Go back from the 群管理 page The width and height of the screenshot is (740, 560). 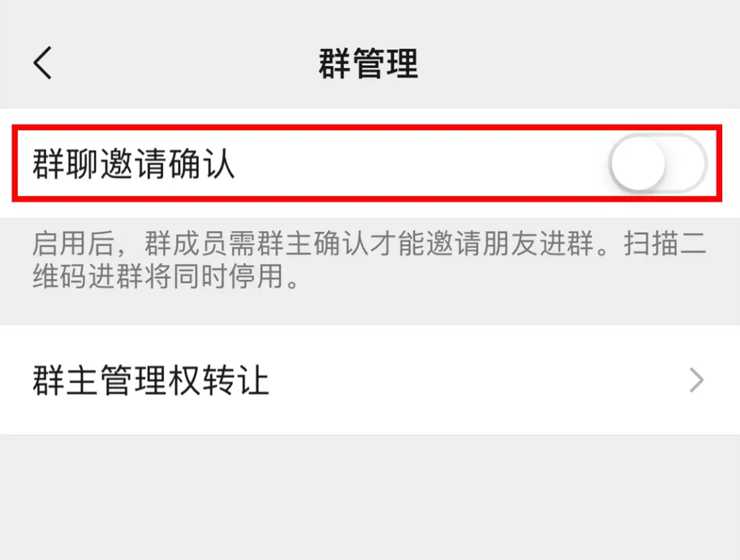click(42, 62)
